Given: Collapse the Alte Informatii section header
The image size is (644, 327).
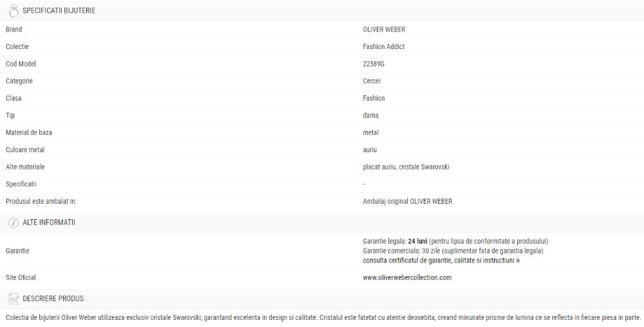Looking at the screenshot, I should coord(322,223).
